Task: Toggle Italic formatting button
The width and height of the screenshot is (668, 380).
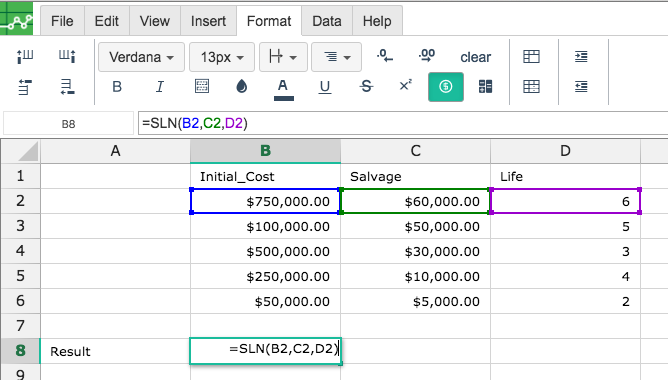Action: click(x=159, y=87)
